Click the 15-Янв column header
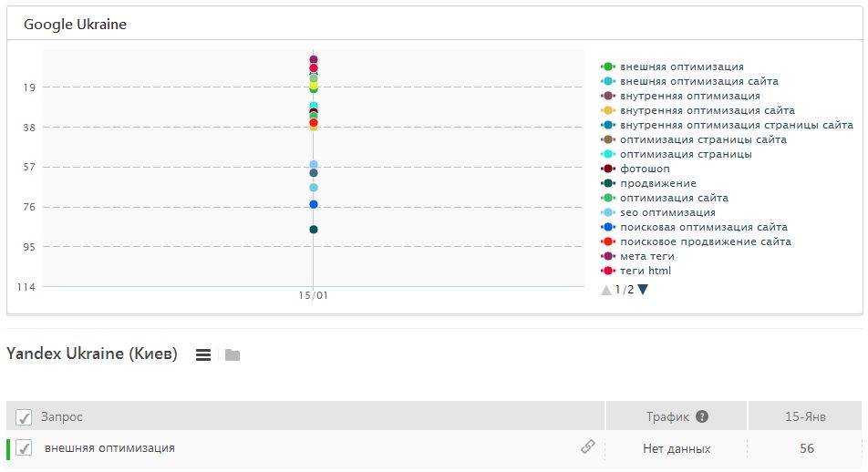Image resolution: width=868 pixels, height=472 pixels. click(805, 416)
